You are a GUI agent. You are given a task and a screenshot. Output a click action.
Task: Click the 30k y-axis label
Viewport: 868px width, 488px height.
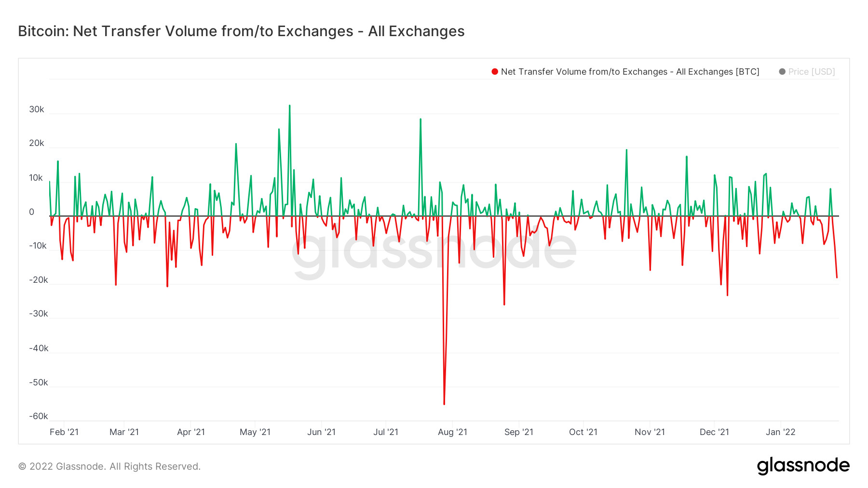[37, 109]
